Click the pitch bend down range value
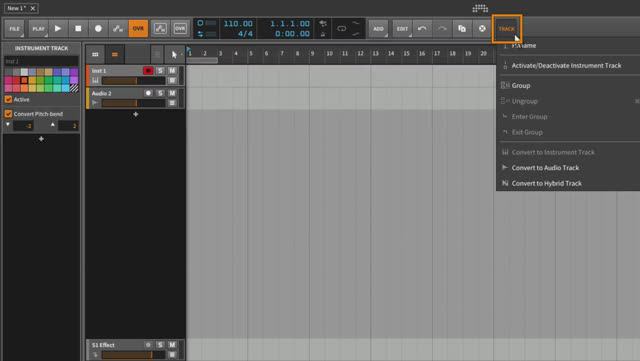Screen dimensions: 640x361 pyautogui.click(x=23, y=126)
